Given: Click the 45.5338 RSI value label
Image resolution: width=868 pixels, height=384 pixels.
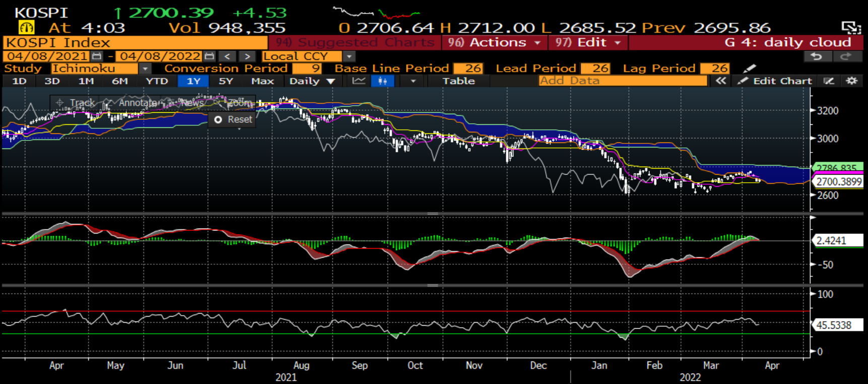Looking at the screenshot, I should pos(837,325).
